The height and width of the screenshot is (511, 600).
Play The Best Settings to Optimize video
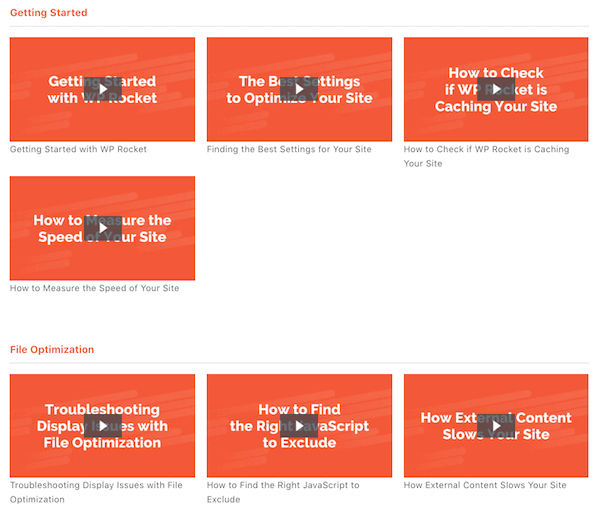tap(299, 89)
